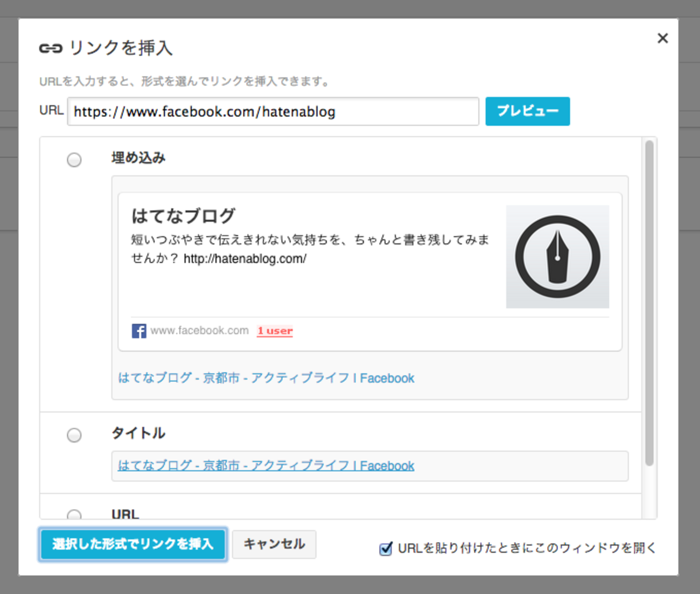Select the タイトル radio option

point(74,435)
